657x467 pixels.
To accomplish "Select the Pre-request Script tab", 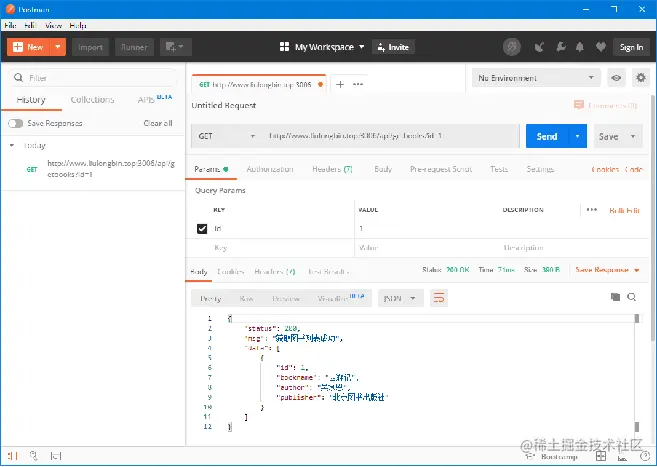I will point(441,169).
